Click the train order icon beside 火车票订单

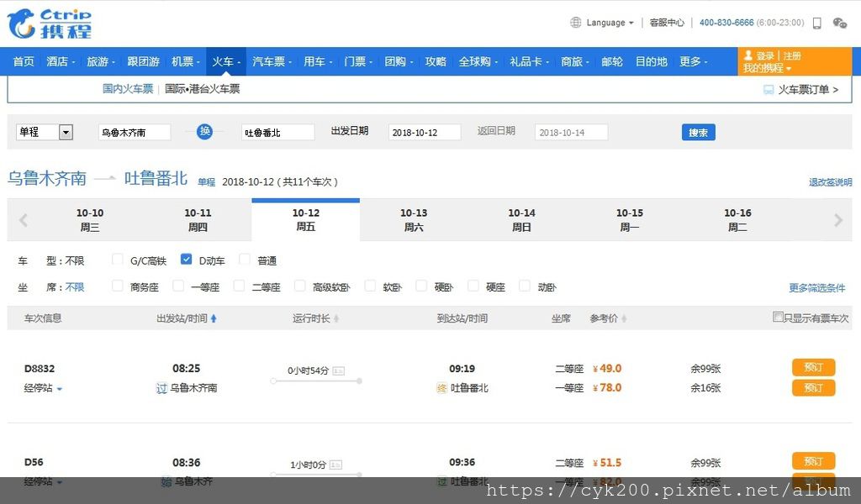tap(769, 90)
